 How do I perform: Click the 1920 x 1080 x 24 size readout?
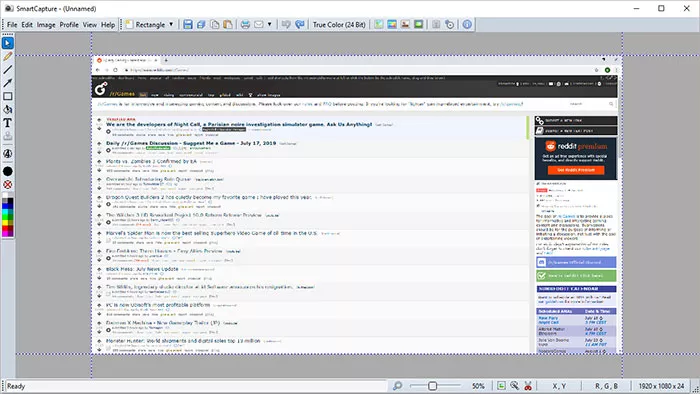(x=661, y=386)
